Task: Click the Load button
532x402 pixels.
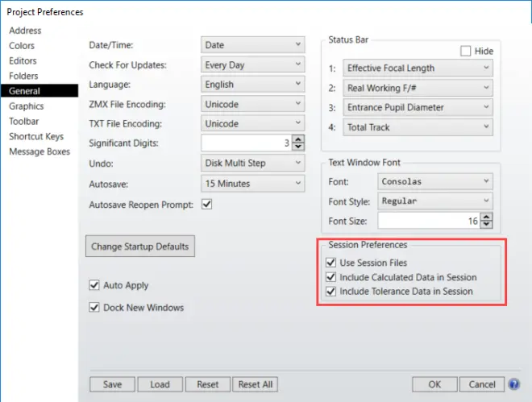Action: coord(160,384)
